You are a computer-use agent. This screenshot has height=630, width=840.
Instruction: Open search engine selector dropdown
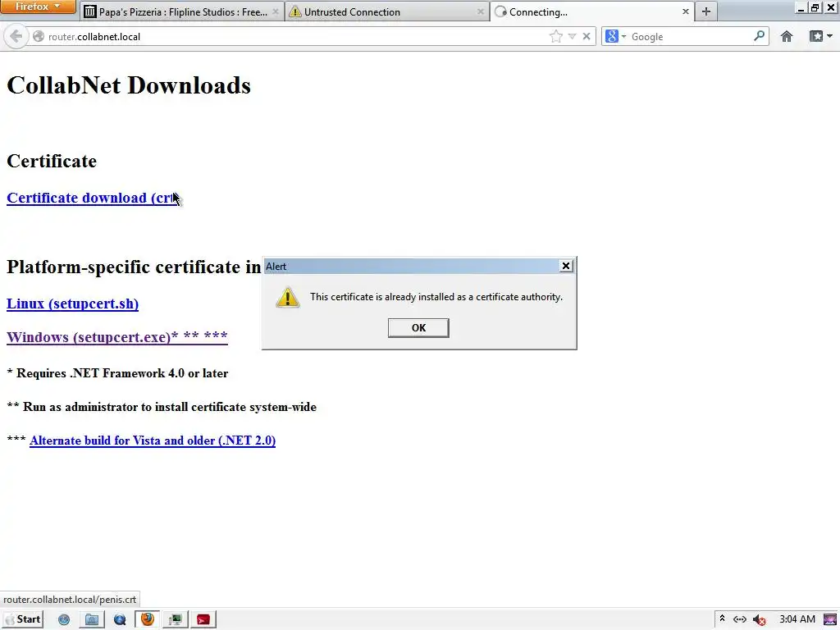[x=615, y=36]
